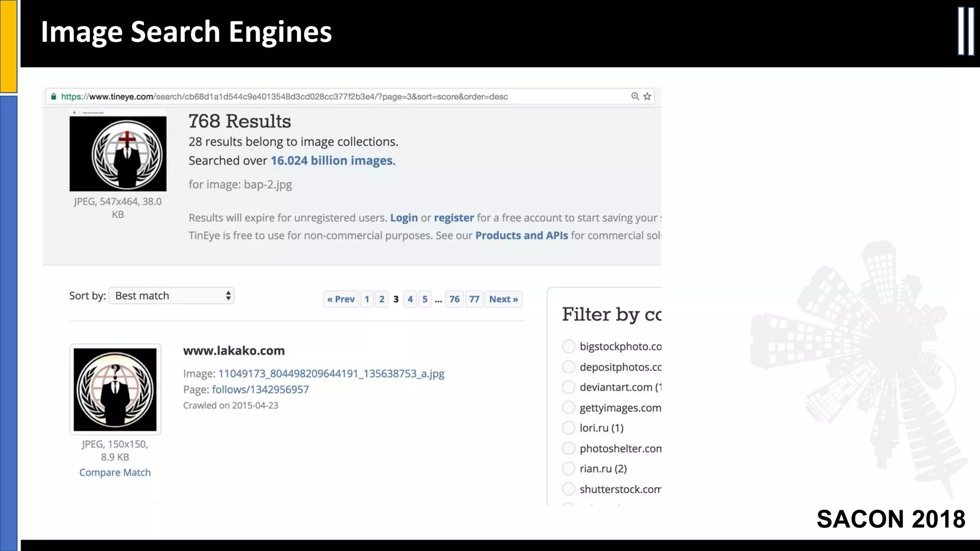Image resolution: width=980 pixels, height=551 pixels.
Task: Click the zoom magnifier icon in address bar
Action: pos(635,96)
